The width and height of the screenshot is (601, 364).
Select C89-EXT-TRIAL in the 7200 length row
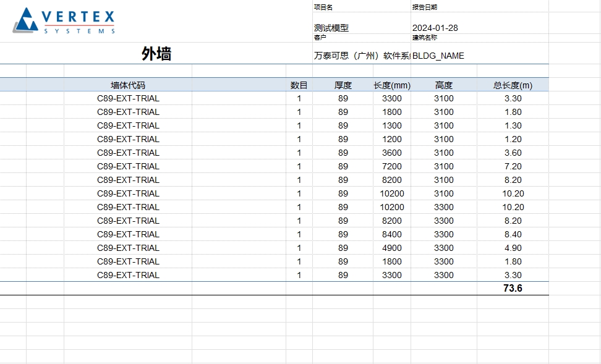point(128,166)
